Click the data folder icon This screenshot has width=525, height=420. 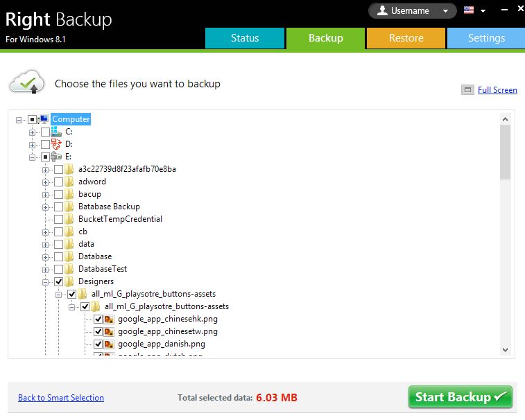click(x=69, y=244)
